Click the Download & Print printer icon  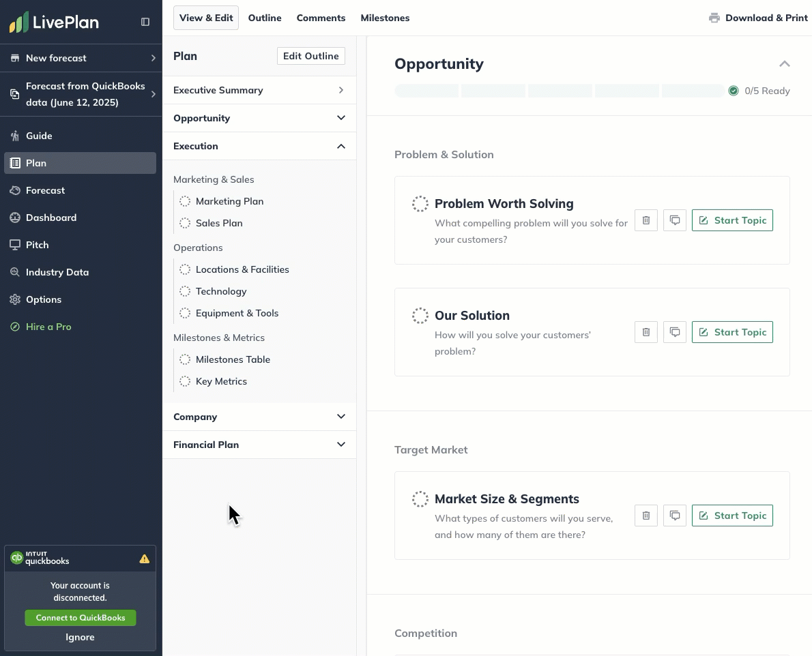[714, 18]
